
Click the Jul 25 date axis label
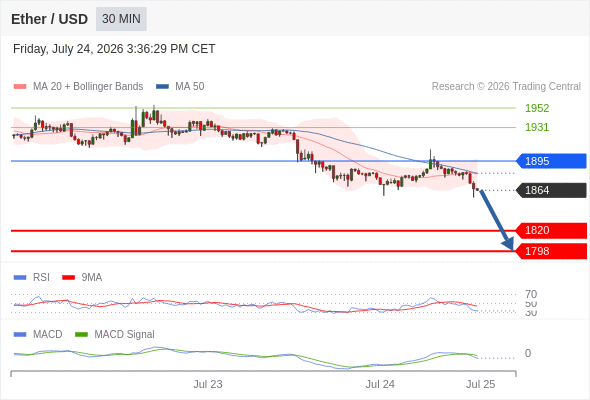(x=481, y=384)
